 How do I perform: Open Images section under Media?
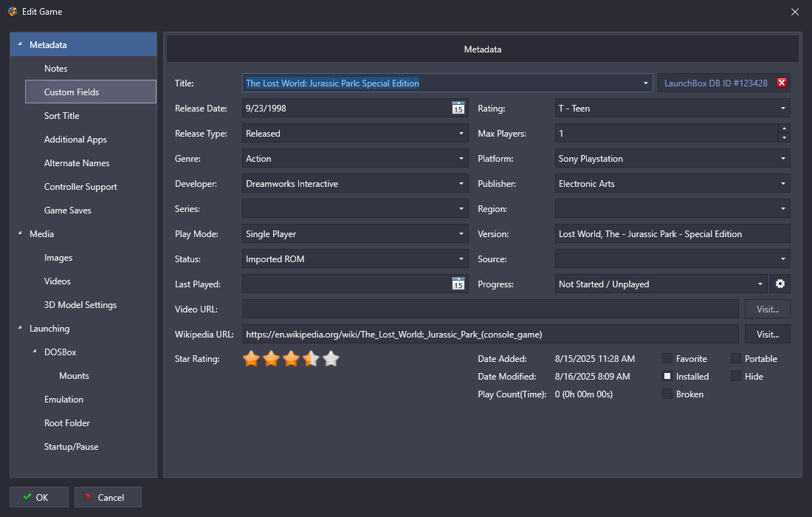58,258
